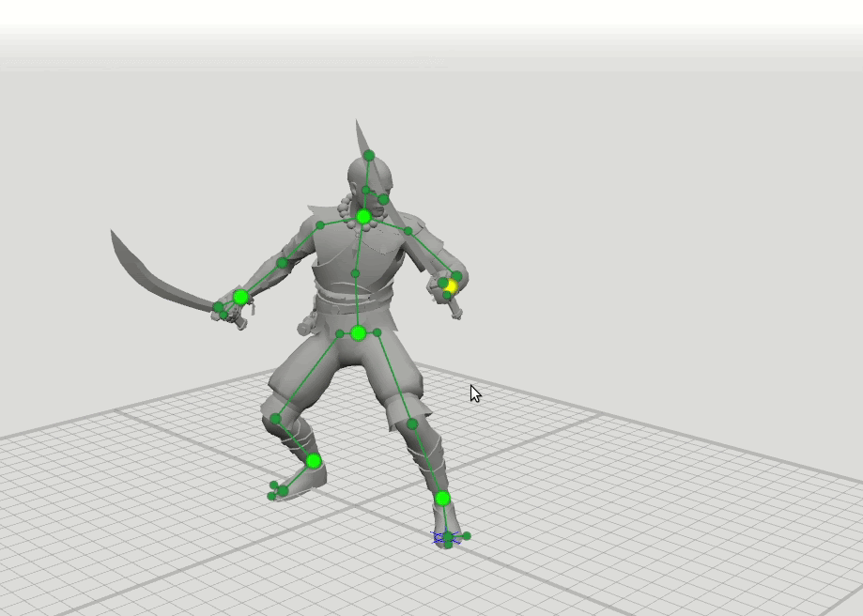The image size is (863, 616).
Task: Select bright wrist joint of sword hand
Action: (x=240, y=297)
